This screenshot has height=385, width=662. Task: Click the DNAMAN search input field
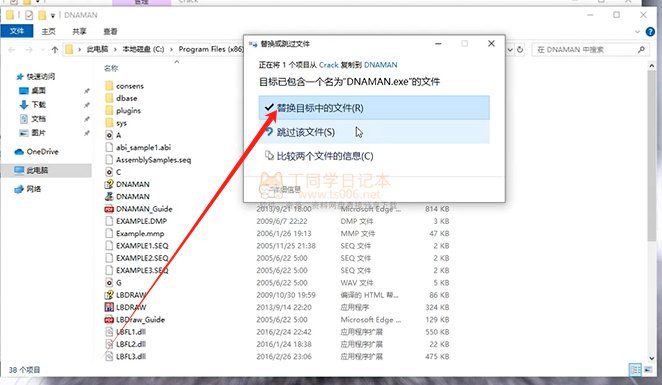point(589,49)
